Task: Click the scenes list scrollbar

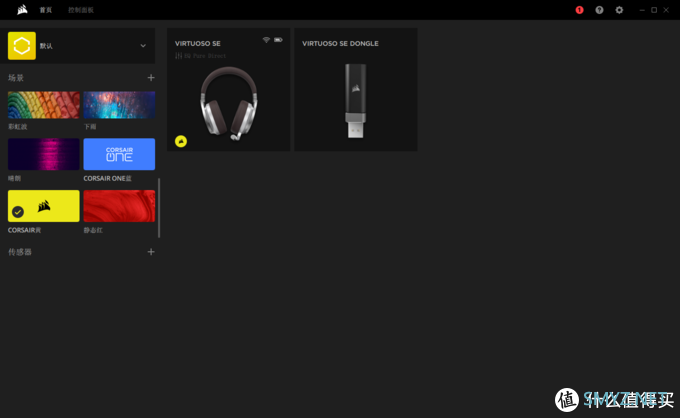Action: tap(159, 208)
